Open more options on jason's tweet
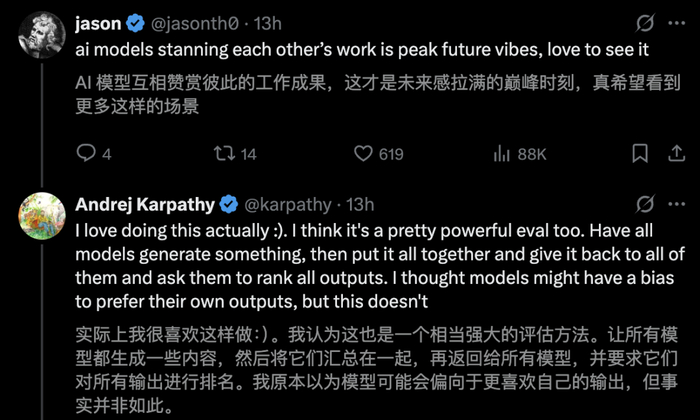 click(x=676, y=22)
